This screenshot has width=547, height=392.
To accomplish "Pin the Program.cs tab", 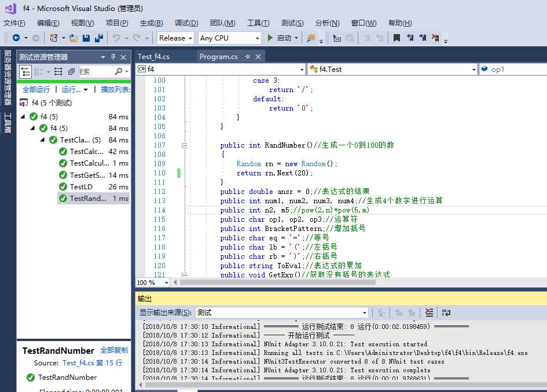I will click(247, 57).
